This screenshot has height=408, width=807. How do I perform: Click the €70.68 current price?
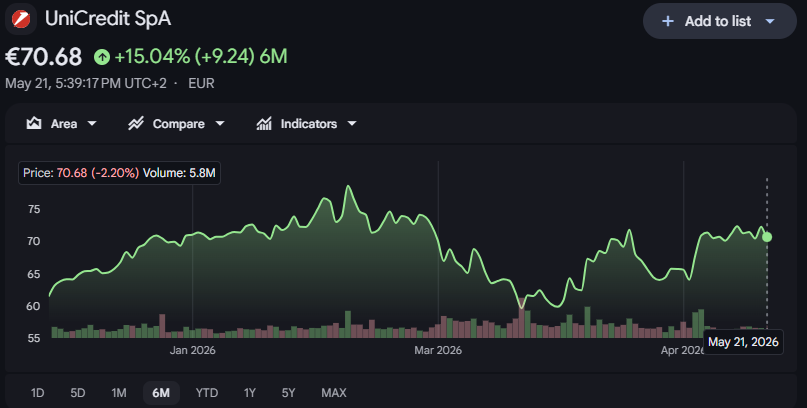[x=44, y=57]
